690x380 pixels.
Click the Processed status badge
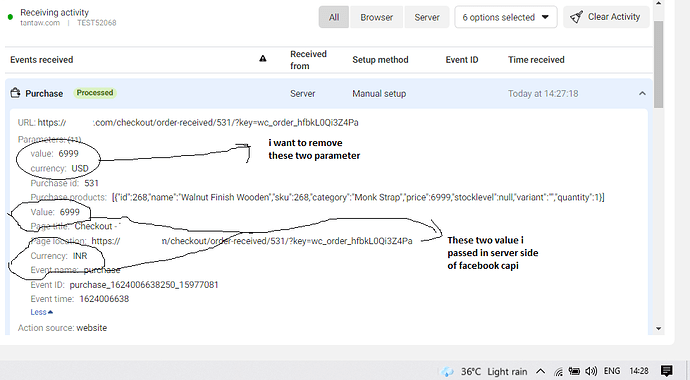click(x=95, y=93)
